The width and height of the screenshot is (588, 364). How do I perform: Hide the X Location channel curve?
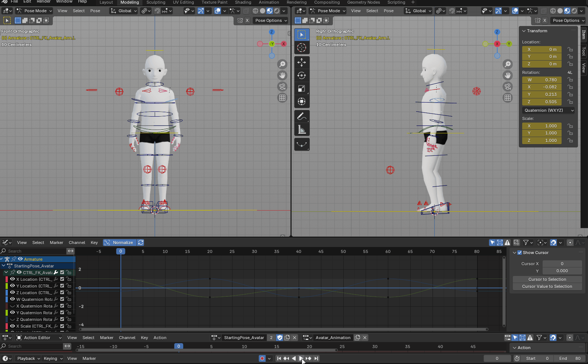pyautogui.click(x=12, y=279)
